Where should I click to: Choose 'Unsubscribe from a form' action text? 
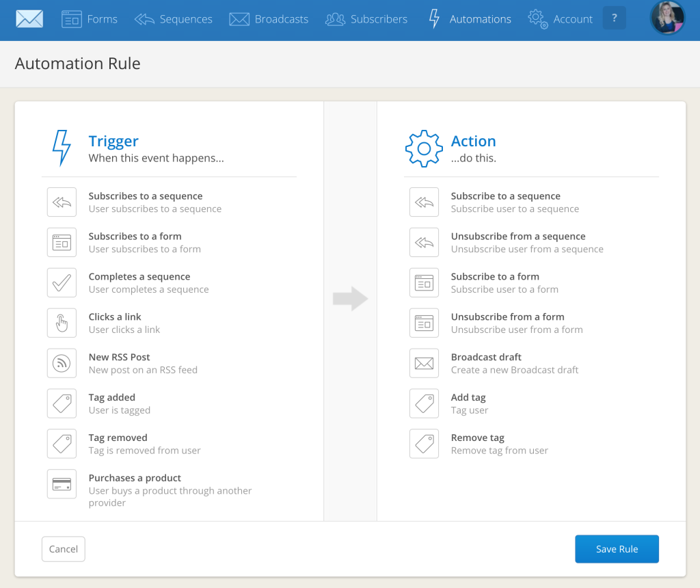click(x=508, y=317)
